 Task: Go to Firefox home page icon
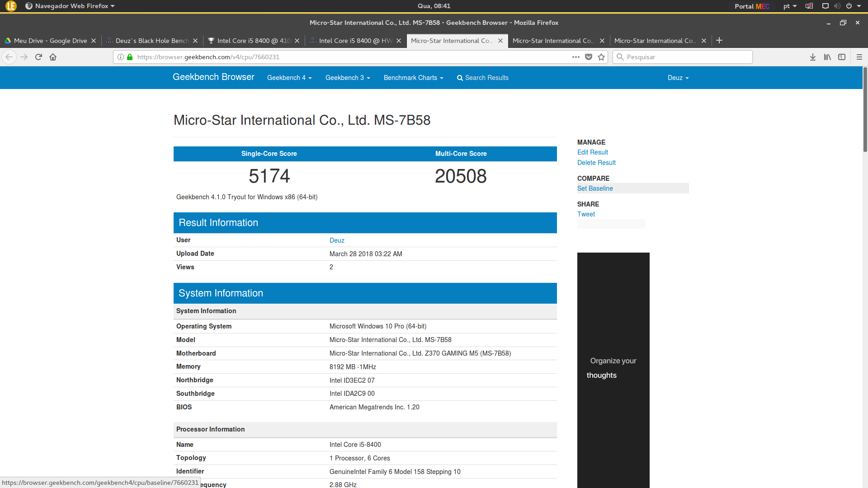(53, 57)
